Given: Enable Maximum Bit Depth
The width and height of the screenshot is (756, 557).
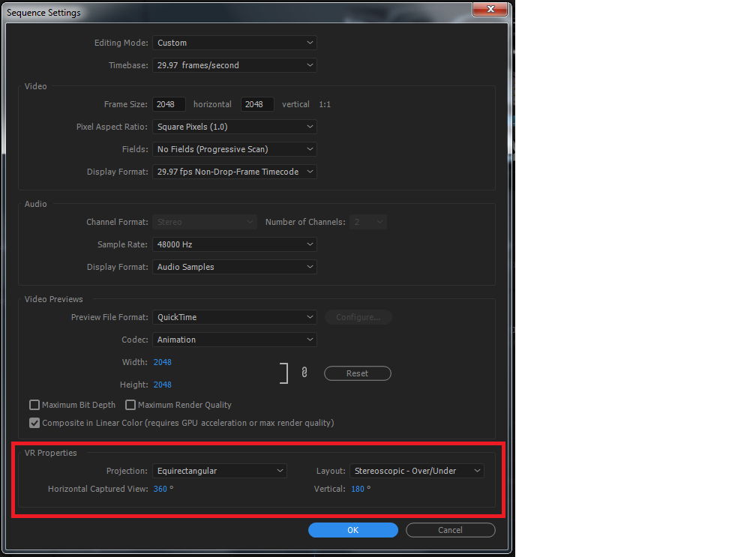Looking at the screenshot, I should click(x=34, y=405).
